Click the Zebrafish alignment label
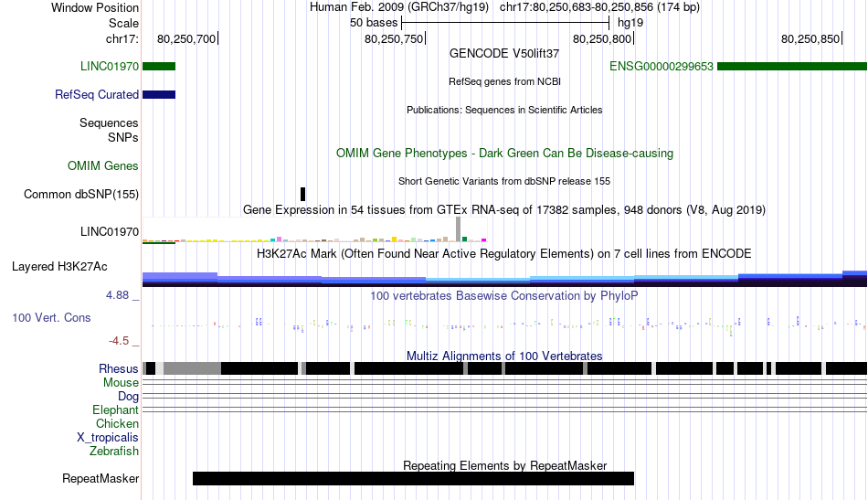 tap(114, 452)
